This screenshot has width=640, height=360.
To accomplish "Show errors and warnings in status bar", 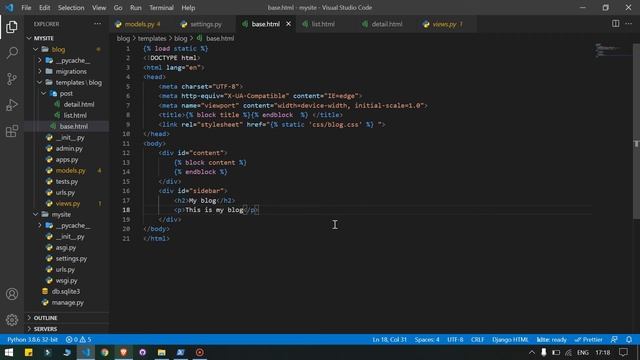I will [x=79, y=340].
